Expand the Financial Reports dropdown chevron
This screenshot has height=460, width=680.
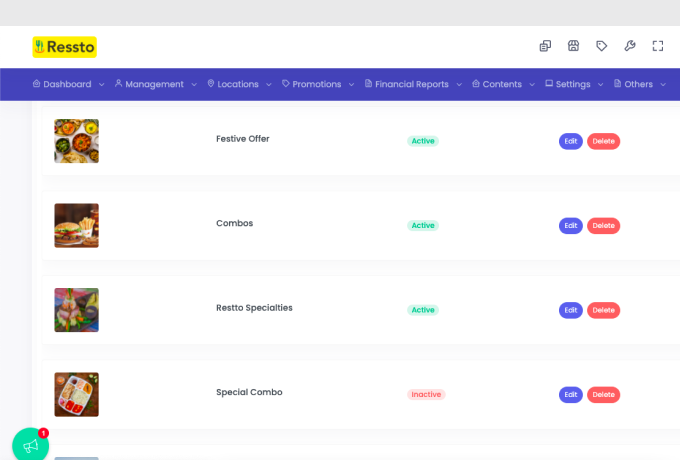[x=459, y=85]
